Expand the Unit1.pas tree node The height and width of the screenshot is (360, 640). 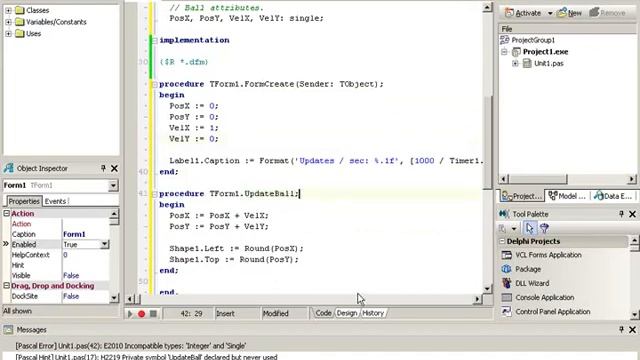tap(515, 64)
